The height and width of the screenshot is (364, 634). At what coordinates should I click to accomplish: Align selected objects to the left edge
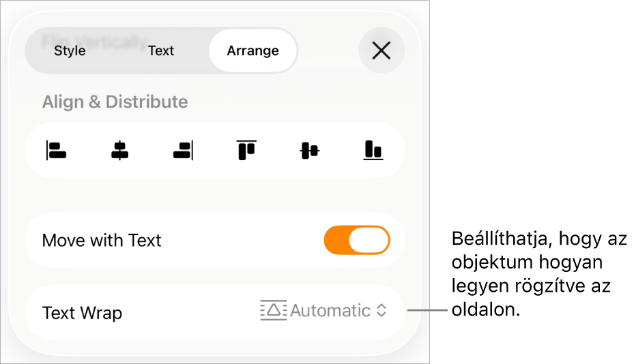(57, 151)
